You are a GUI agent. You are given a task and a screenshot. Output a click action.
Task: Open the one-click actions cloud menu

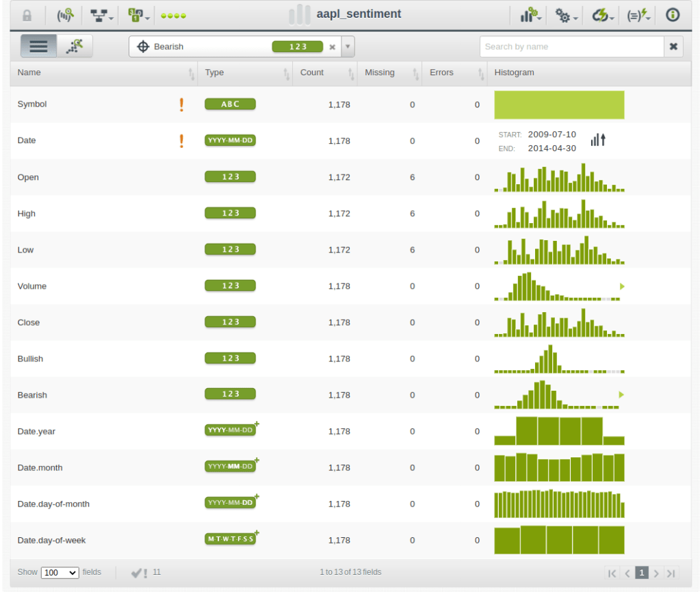click(x=602, y=15)
